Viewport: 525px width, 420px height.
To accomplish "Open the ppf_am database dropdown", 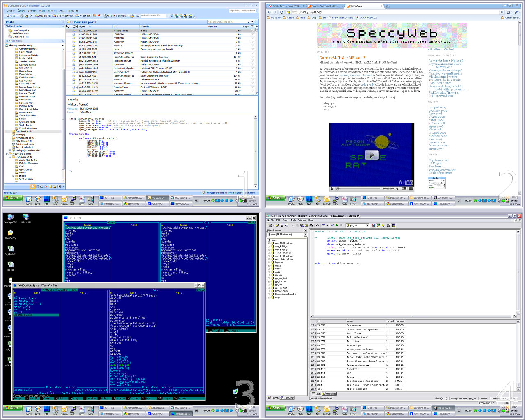I will click(367, 225).
